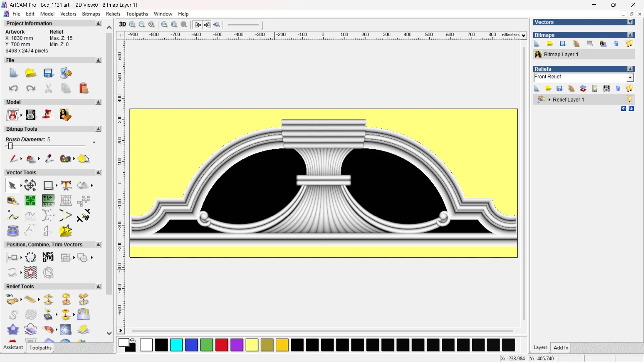This screenshot has height=362, width=644.
Task: Select the vector selection arrow tool
Action: [12, 185]
